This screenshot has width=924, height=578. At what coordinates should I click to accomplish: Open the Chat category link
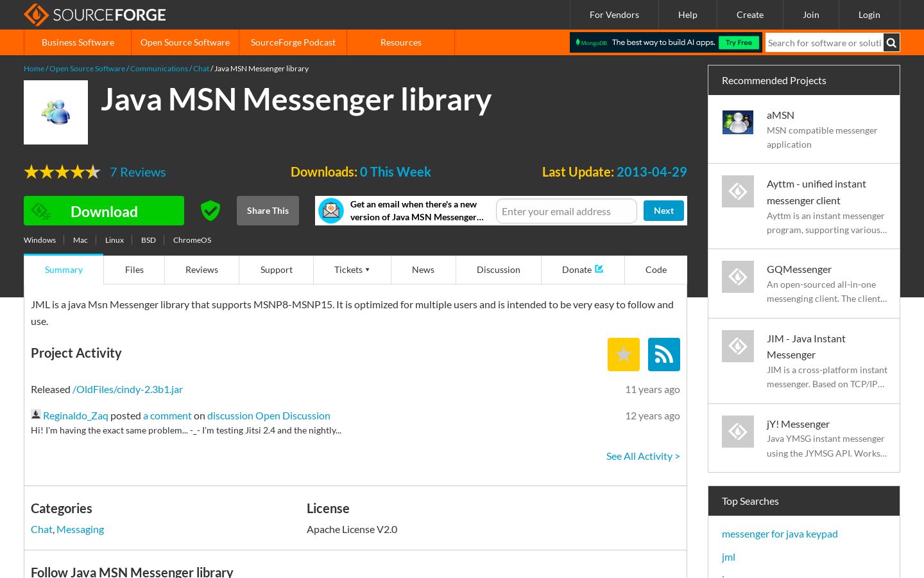click(x=42, y=529)
